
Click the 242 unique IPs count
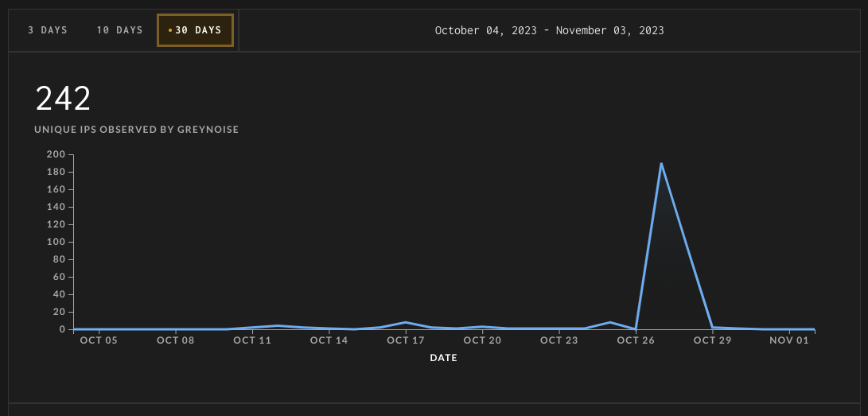(63, 99)
